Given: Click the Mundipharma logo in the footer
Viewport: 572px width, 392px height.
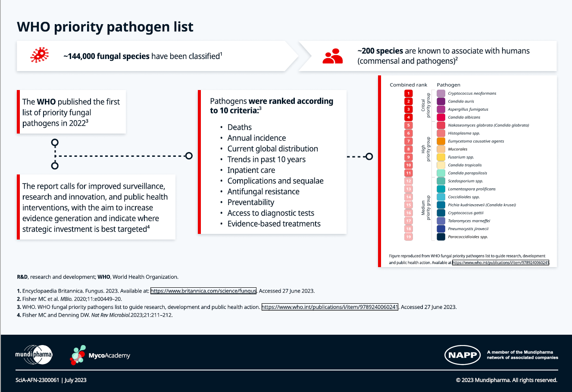Looking at the screenshot, I should (x=34, y=355).
